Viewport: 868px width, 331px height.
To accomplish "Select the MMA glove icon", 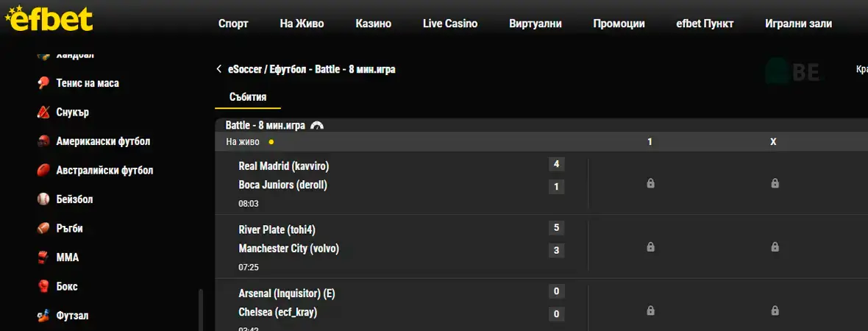I will point(43,257).
